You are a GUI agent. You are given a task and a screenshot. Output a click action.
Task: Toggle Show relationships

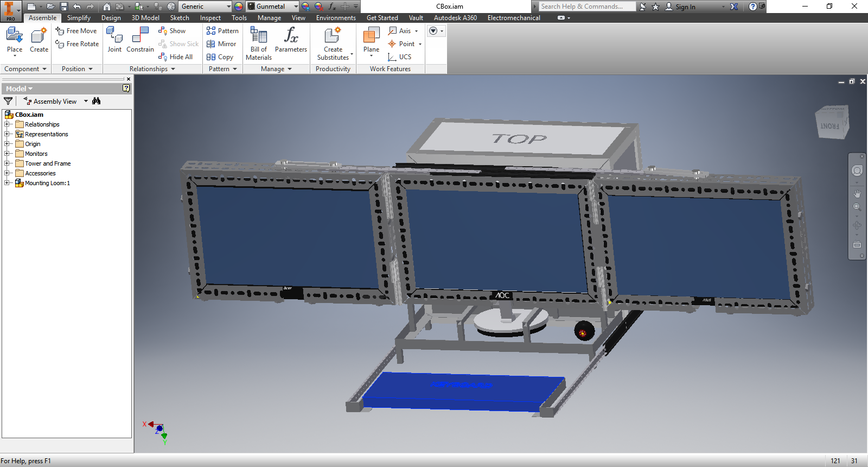click(172, 31)
